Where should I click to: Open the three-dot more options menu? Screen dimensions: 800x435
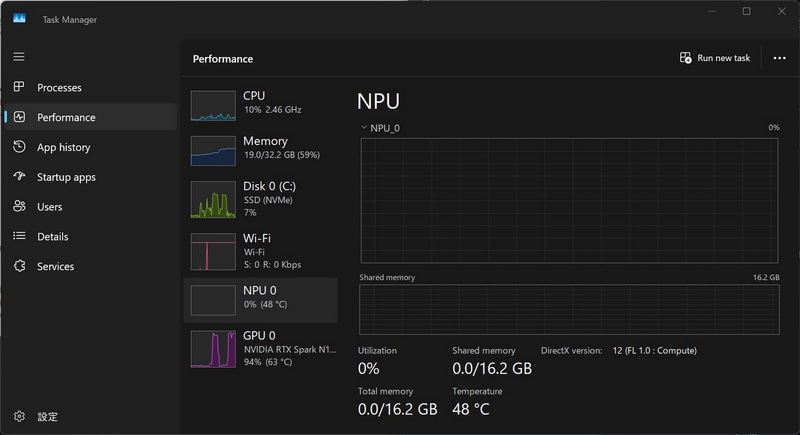tap(779, 58)
